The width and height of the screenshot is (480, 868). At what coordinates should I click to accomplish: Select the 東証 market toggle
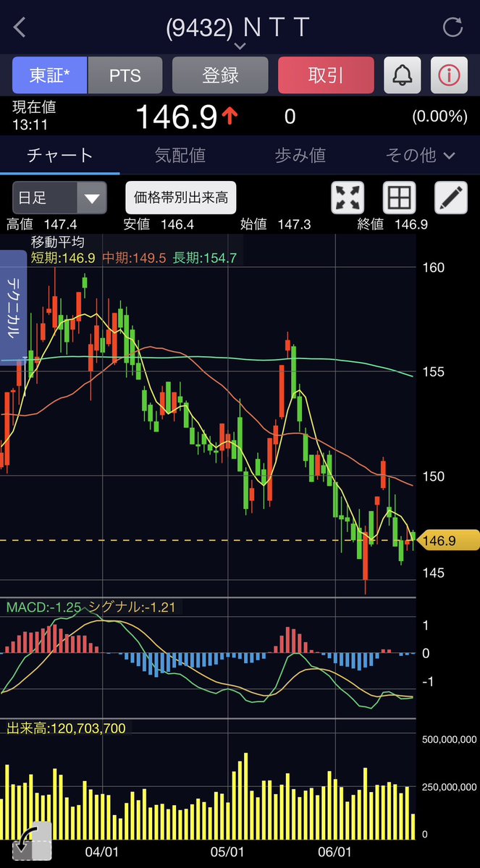50,75
